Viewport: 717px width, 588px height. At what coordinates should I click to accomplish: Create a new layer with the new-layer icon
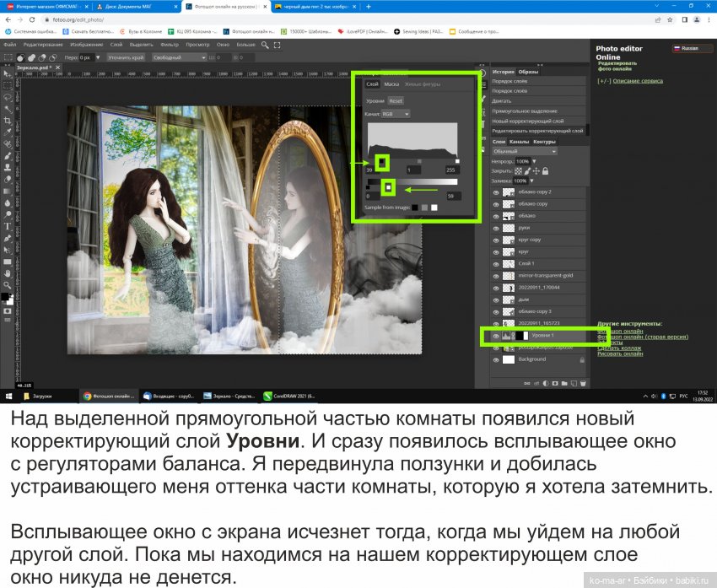pyautogui.click(x=574, y=383)
